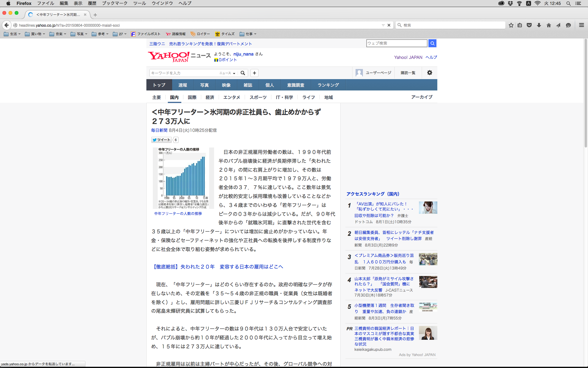Click the ツイート button
Screen dimensions: 588x368
161,140
